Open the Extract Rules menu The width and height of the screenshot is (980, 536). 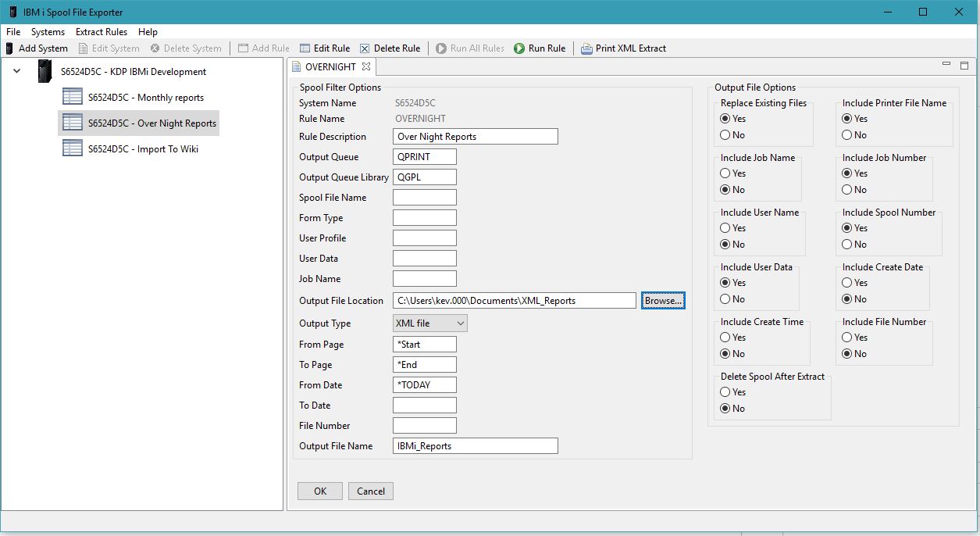[102, 32]
